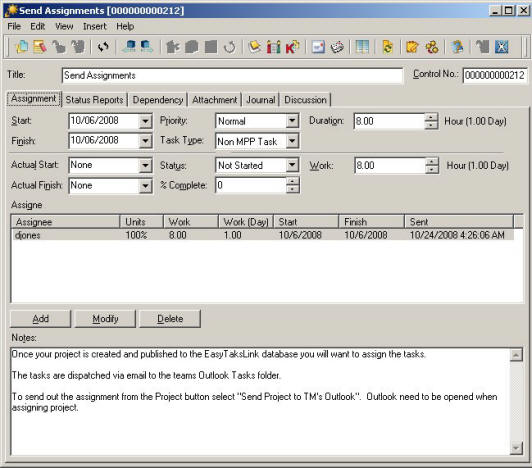The image size is (532, 468).
Task: Open the Actual Start dropdown
Action: (145, 165)
